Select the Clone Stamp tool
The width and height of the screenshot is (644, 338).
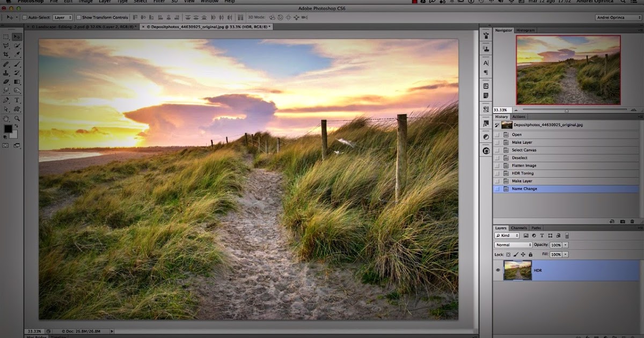click(6, 72)
